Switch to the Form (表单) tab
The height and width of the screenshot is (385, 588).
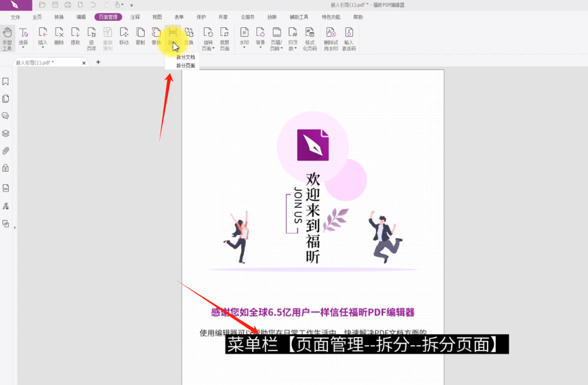point(179,17)
